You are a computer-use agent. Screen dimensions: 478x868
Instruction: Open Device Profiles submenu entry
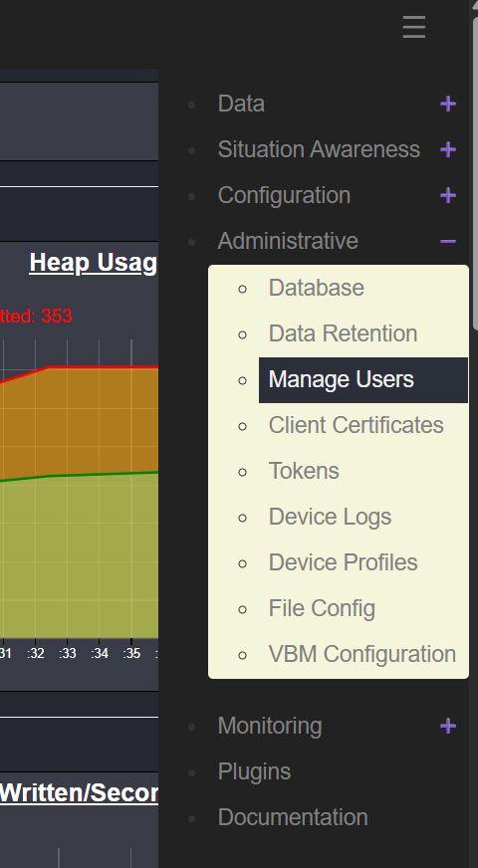[343, 563]
